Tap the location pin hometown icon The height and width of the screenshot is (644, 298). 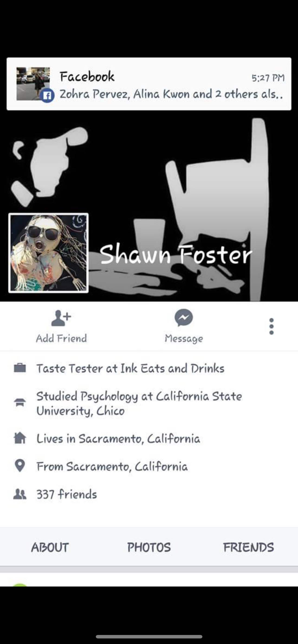[x=20, y=465]
